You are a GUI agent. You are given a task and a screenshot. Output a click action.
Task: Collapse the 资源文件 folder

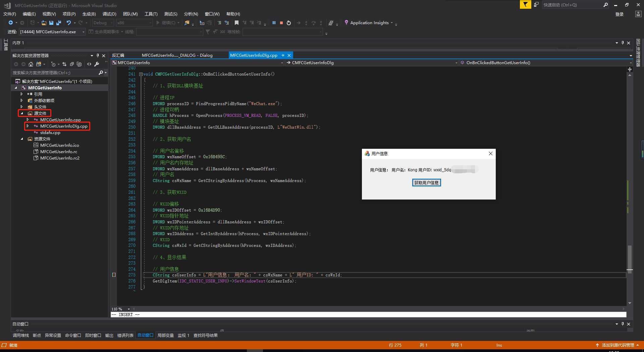coord(22,139)
